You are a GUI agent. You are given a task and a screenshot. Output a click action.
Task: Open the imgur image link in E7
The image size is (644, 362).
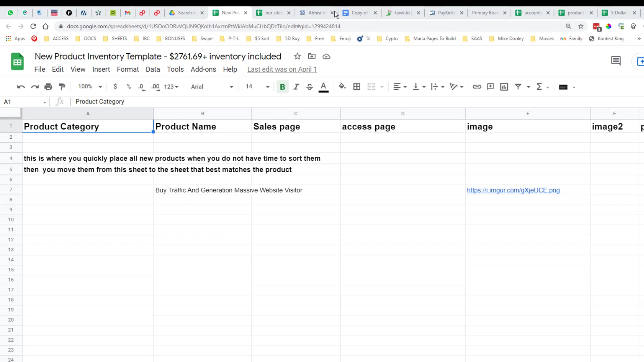(513, 190)
